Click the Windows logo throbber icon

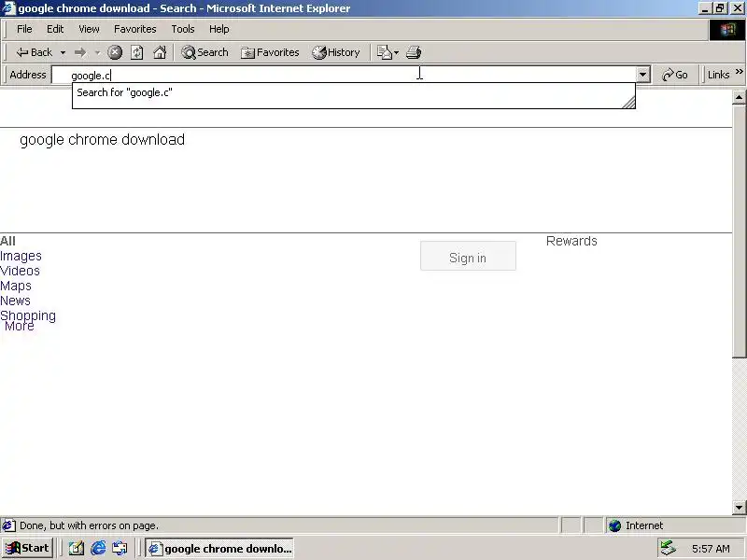pos(727,30)
